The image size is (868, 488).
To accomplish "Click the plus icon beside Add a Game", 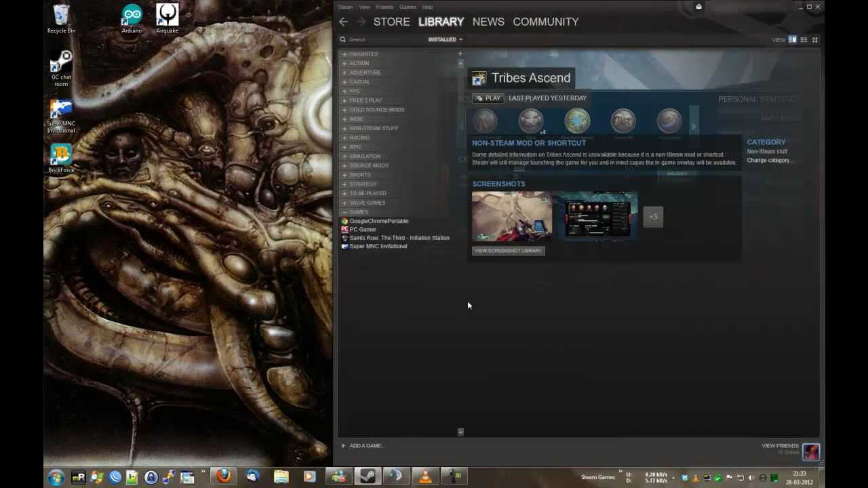I will coord(343,445).
